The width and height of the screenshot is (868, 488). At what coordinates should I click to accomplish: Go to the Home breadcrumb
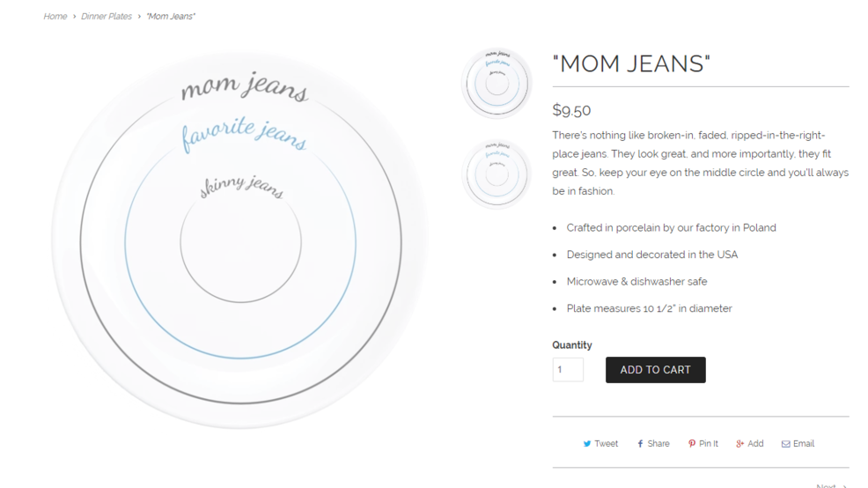55,17
